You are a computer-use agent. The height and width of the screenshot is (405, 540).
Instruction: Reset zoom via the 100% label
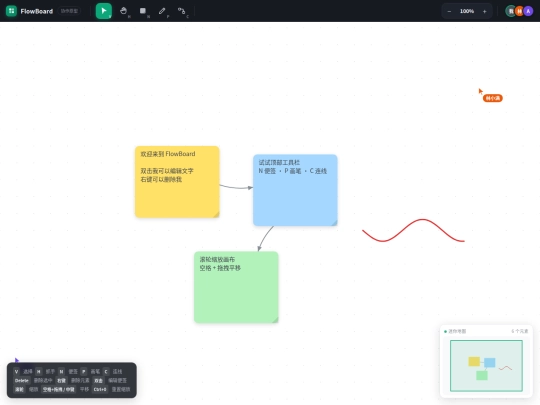coord(467,11)
